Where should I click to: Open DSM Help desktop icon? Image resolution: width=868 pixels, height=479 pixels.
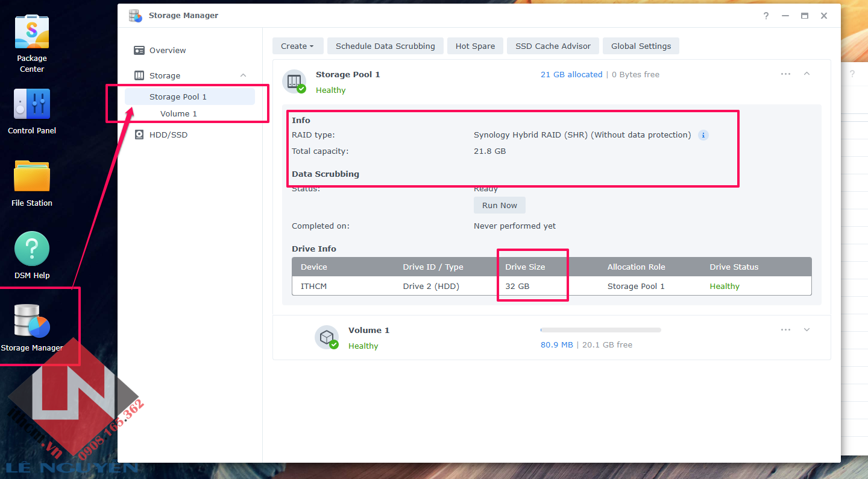coord(32,249)
